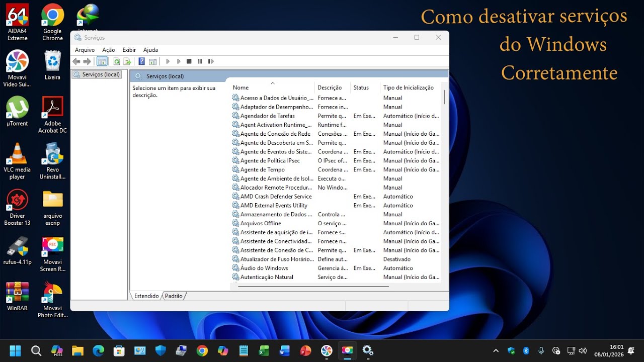The height and width of the screenshot is (362, 644).
Task: Sort by Tipo de Inicialização column header
Action: [411, 87]
